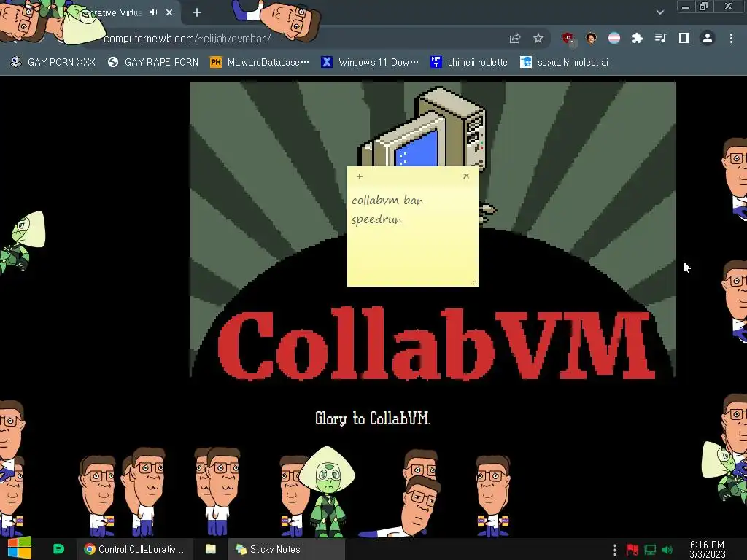
Task: Click the Glory to CollabVM text
Action: (373, 419)
